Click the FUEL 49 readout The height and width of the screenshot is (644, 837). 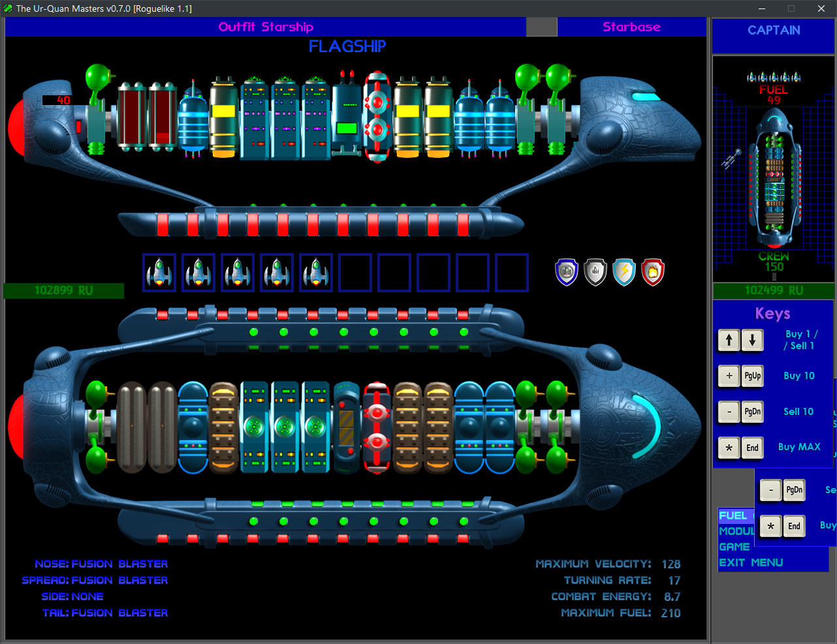[x=774, y=95]
